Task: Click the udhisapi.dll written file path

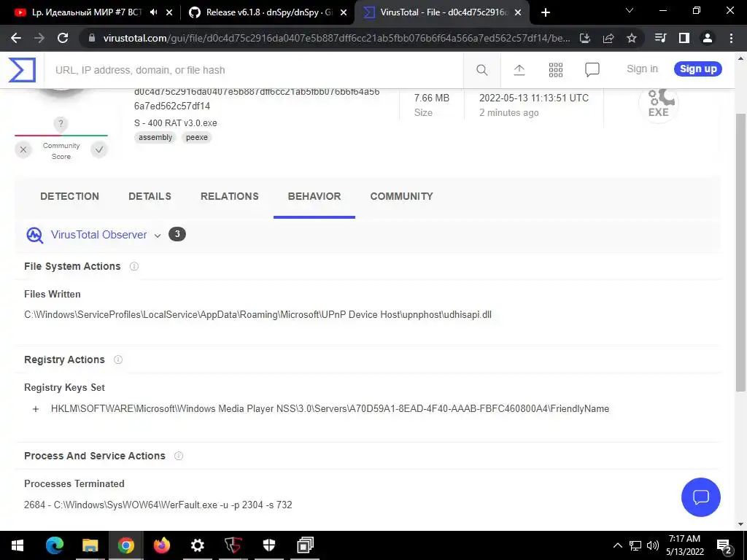Action: pyautogui.click(x=258, y=315)
